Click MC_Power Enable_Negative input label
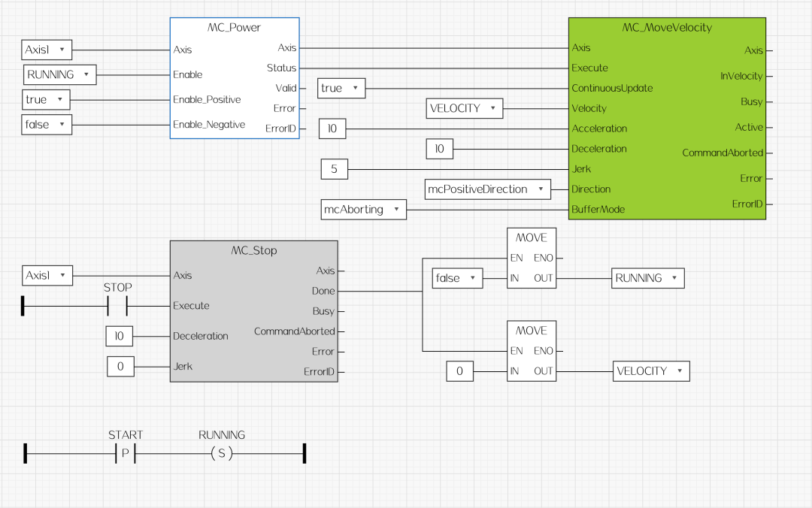This screenshot has width=812, height=508. coord(209,124)
